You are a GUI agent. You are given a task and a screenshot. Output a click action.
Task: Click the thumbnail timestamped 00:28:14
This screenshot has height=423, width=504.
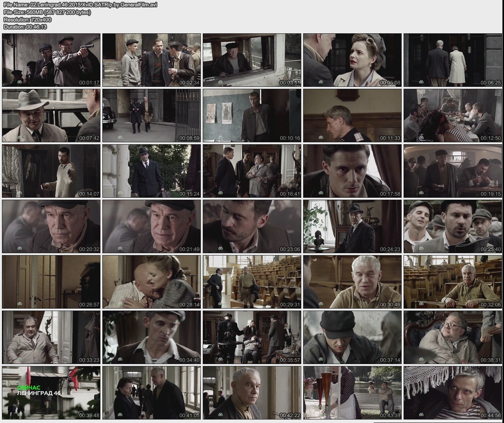point(152,282)
